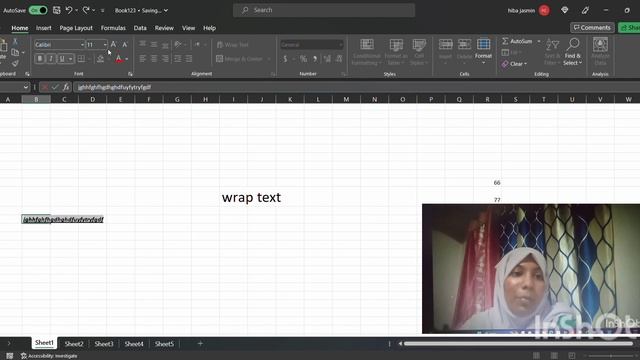Click the Accessibility Investigate status item
Screen dimensions: 640x360
pyautogui.click(x=49, y=356)
